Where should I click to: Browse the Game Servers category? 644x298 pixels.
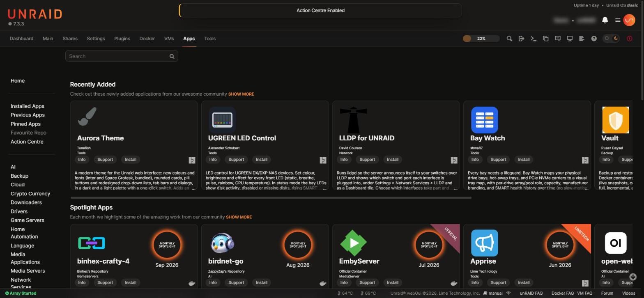(28, 220)
